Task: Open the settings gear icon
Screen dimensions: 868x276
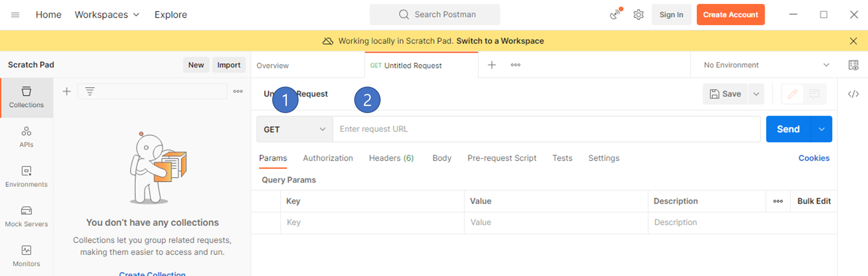Action: (638, 14)
